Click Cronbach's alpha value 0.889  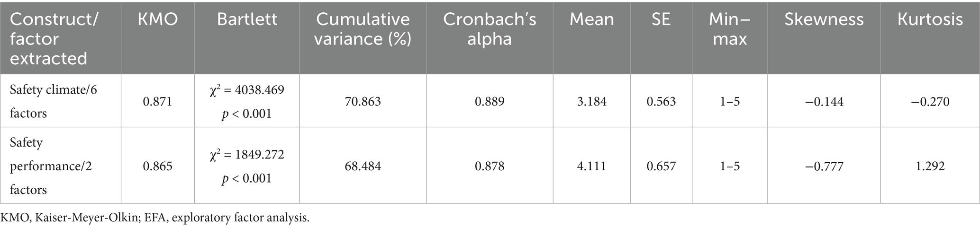click(489, 101)
